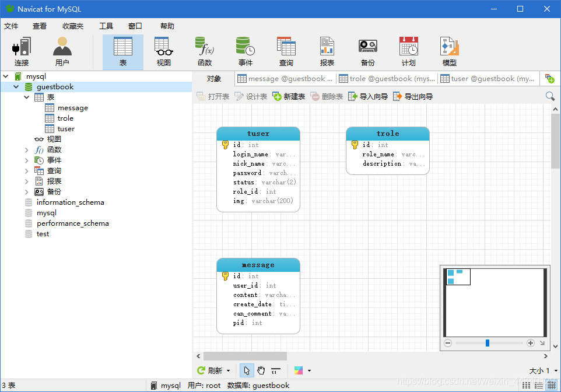Expand the 函数 functions node
Image resolution: width=561 pixels, height=392 pixels.
26,150
